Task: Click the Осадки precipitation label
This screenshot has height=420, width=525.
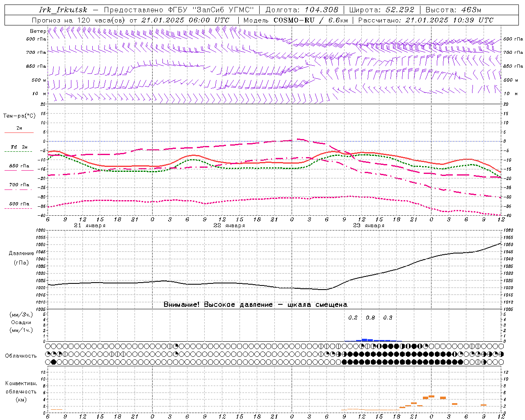Action: 21,322
